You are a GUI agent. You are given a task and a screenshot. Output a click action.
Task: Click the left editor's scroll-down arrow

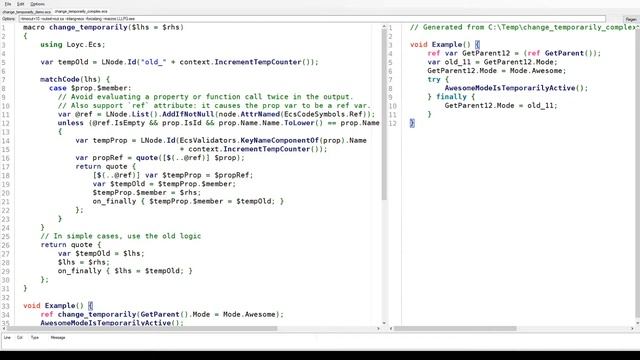[x=384, y=323]
